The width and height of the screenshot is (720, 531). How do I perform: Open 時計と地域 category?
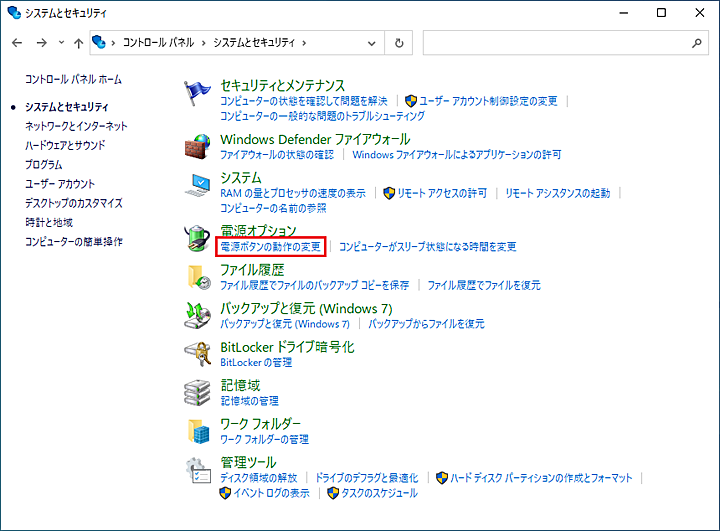[49, 223]
